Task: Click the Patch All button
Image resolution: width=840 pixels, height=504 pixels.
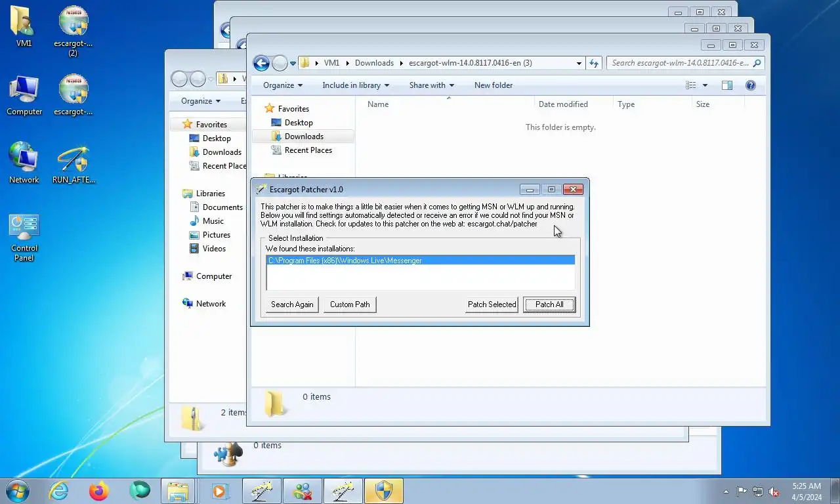Action: pos(549,304)
